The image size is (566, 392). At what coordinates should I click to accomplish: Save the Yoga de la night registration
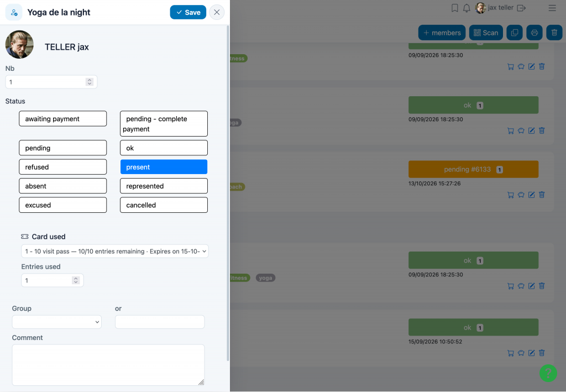pos(188,12)
